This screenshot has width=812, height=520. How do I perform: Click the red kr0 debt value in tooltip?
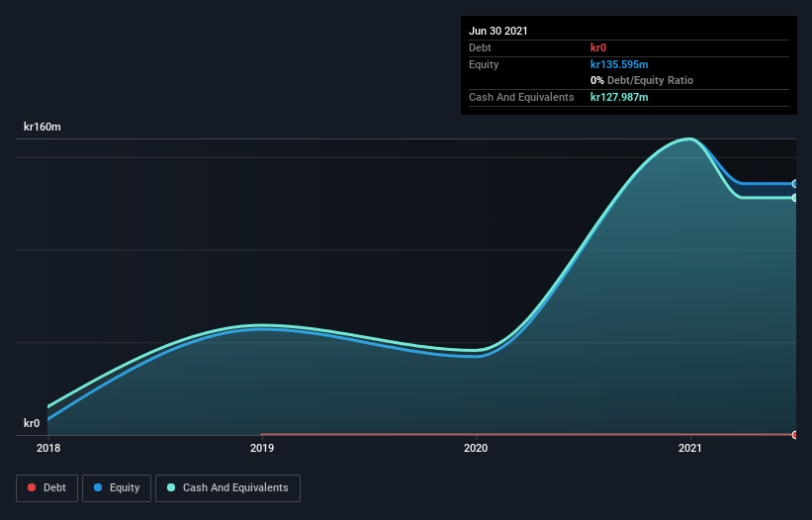tap(598, 47)
